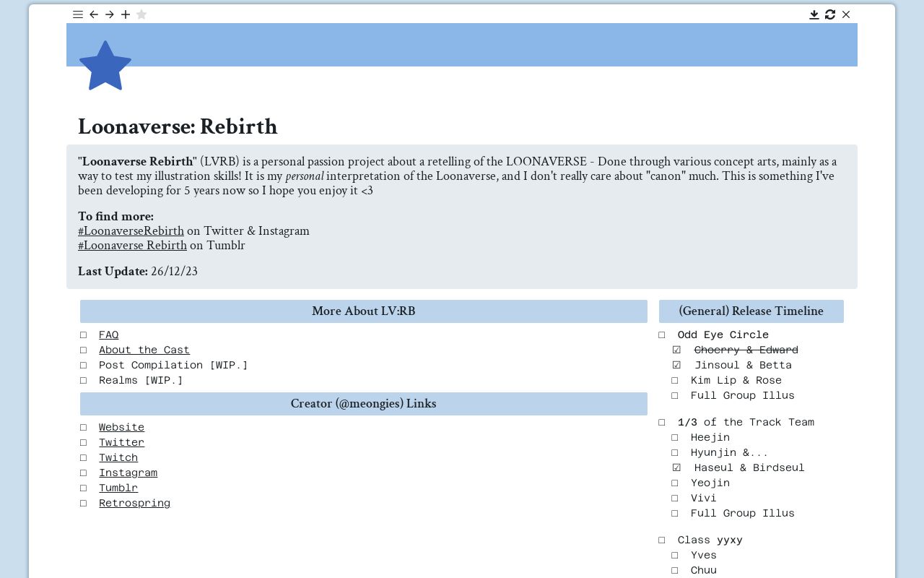Click the download icon
924x578 pixels.
[814, 14]
